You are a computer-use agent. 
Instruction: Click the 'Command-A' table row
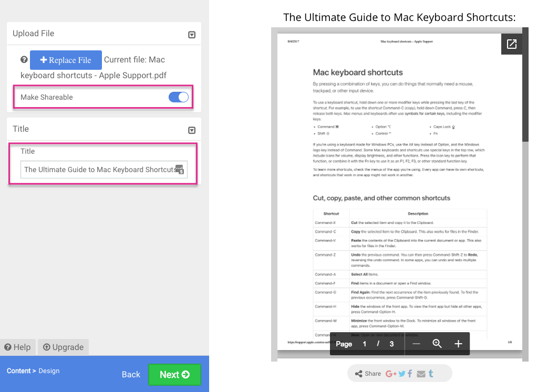[x=400, y=274]
